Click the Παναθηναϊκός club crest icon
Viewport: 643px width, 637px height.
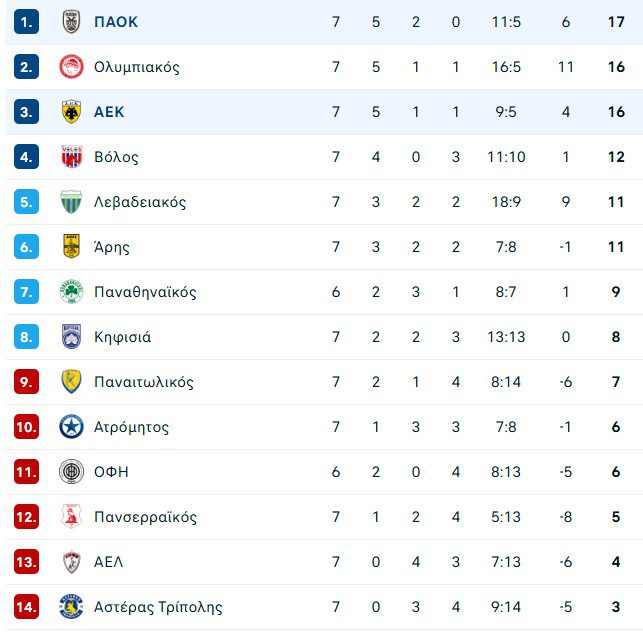pos(70,292)
